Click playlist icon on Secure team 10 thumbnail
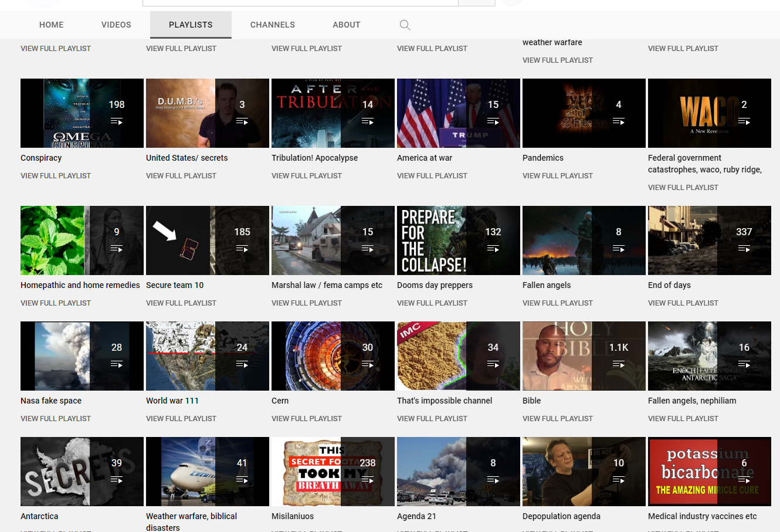The image size is (780, 532). [242, 249]
